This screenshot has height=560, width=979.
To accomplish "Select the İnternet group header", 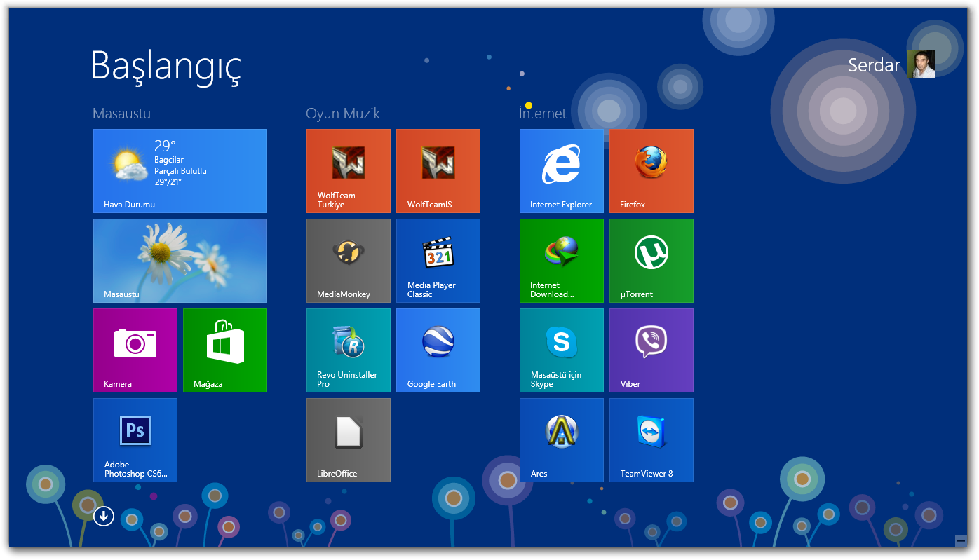I will click(542, 113).
